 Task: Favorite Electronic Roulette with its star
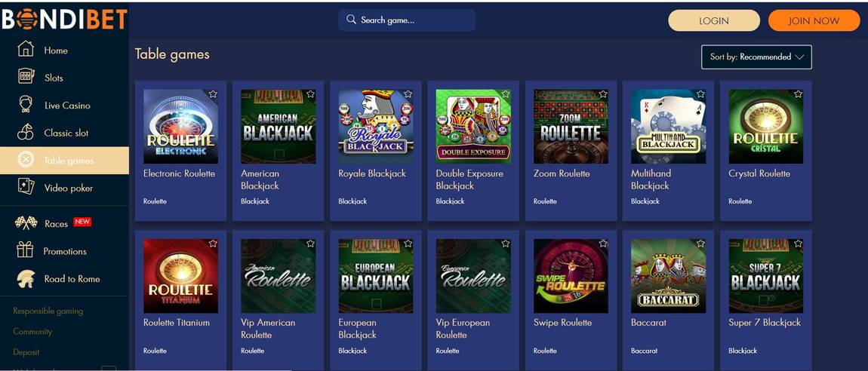click(x=213, y=94)
